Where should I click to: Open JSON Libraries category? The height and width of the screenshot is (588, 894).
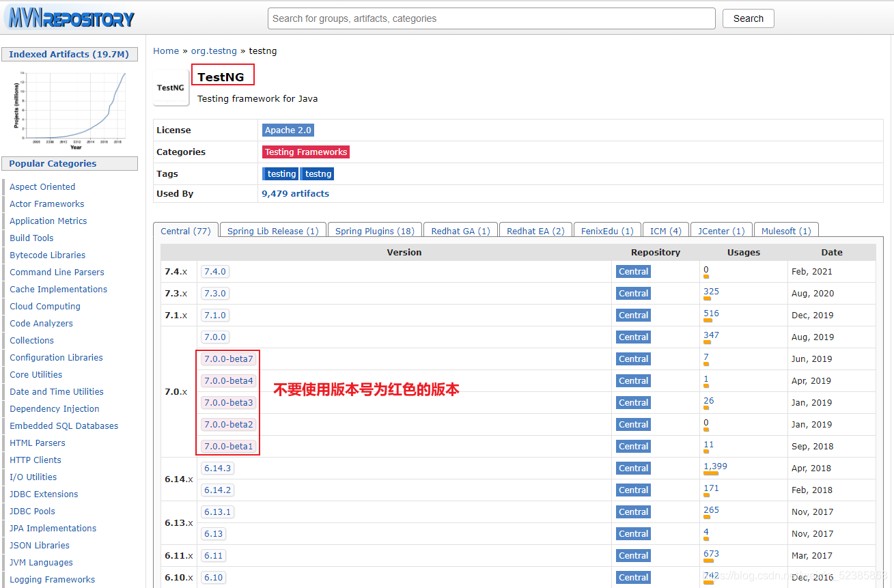(x=40, y=545)
